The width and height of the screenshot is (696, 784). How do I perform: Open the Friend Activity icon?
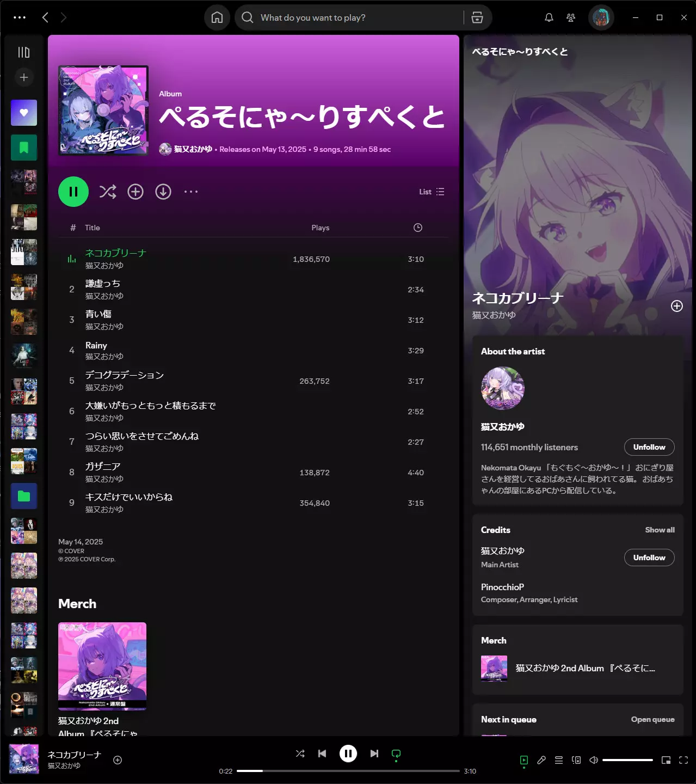pos(571,17)
